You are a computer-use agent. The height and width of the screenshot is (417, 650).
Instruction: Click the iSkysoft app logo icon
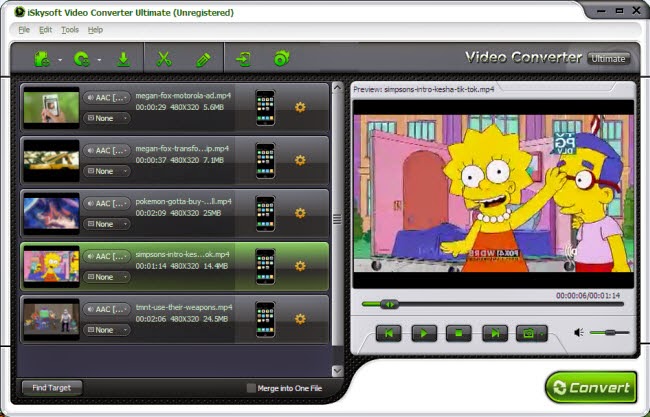(19, 12)
